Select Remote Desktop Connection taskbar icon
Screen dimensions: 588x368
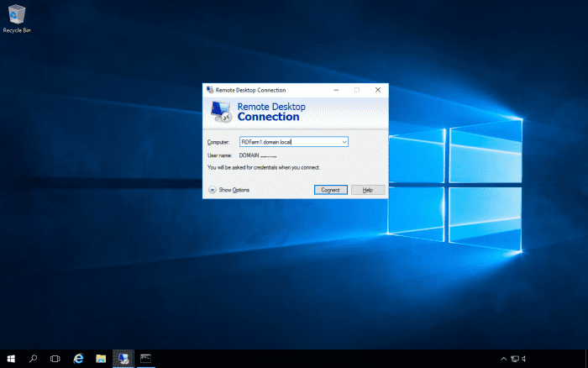click(x=123, y=359)
